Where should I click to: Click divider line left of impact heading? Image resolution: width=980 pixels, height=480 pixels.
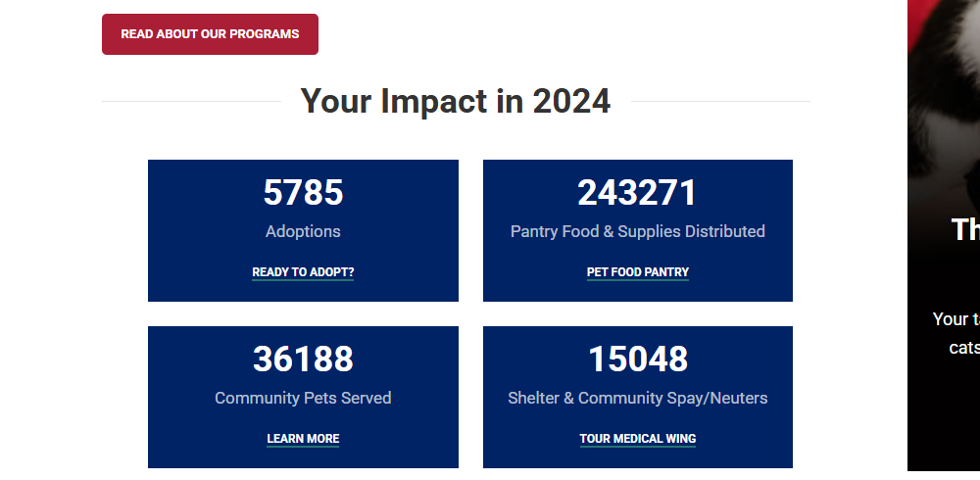pos(191,101)
